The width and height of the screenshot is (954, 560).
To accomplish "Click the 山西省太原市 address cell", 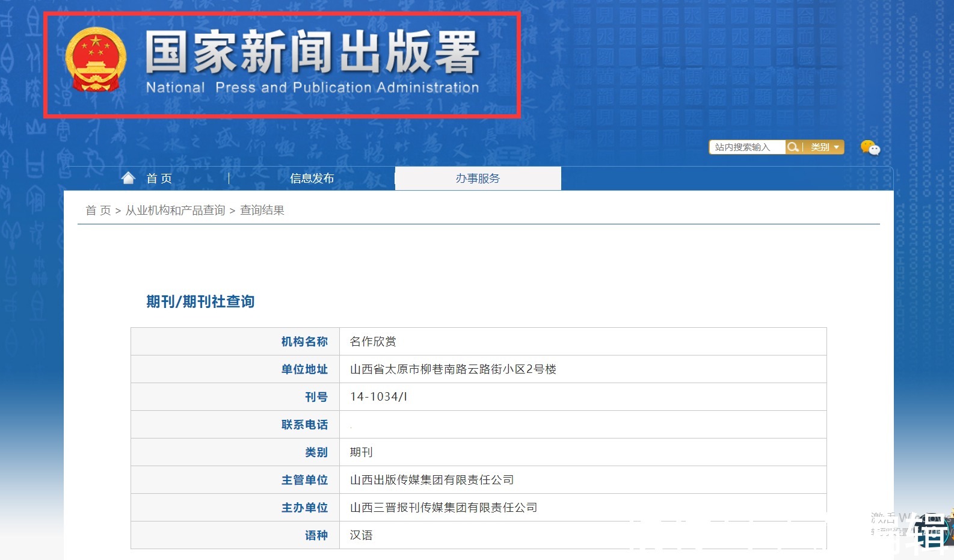I will (453, 369).
